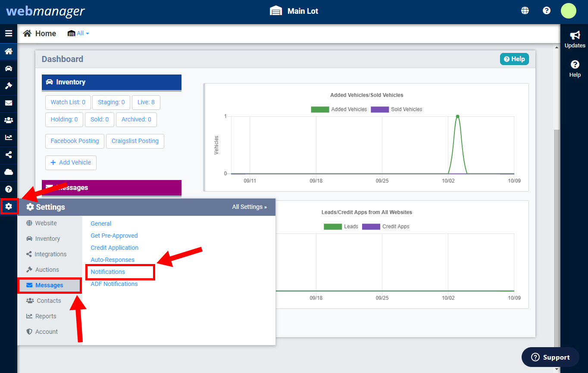The height and width of the screenshot is (373, 588).
Task: Open Reports chart icon in sidebar
Action: pos(9,137)
